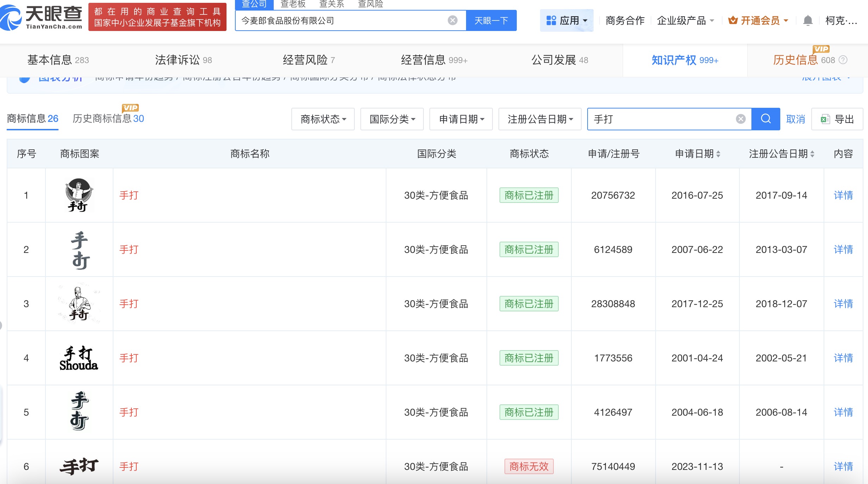Click the Excel 导出 export button
Screen dimensions: 868x484
click(x=837, y=119)
